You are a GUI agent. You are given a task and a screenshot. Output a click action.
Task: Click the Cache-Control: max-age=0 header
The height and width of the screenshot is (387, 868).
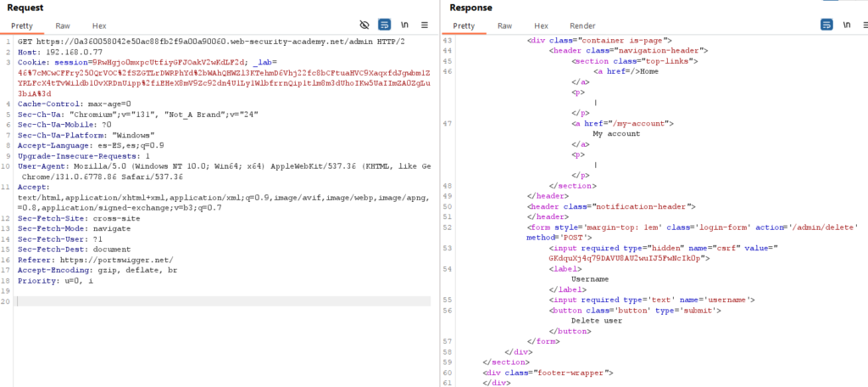(x=75, y=104)
